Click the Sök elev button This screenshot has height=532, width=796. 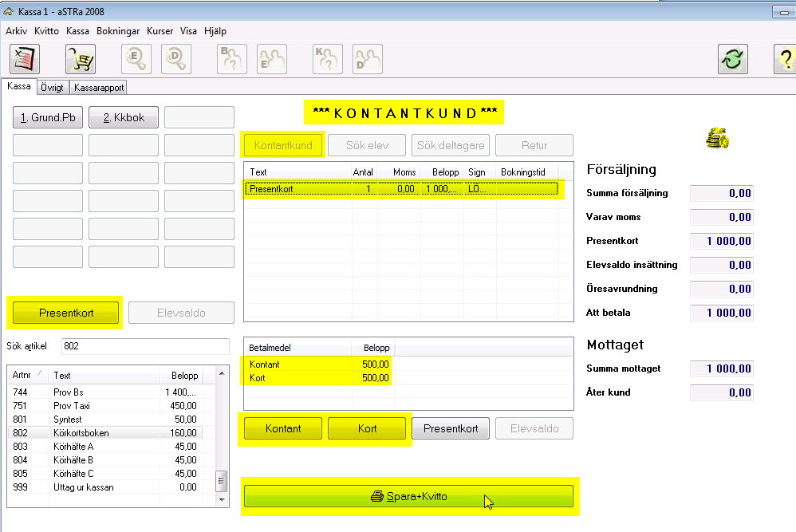[367, 145]
